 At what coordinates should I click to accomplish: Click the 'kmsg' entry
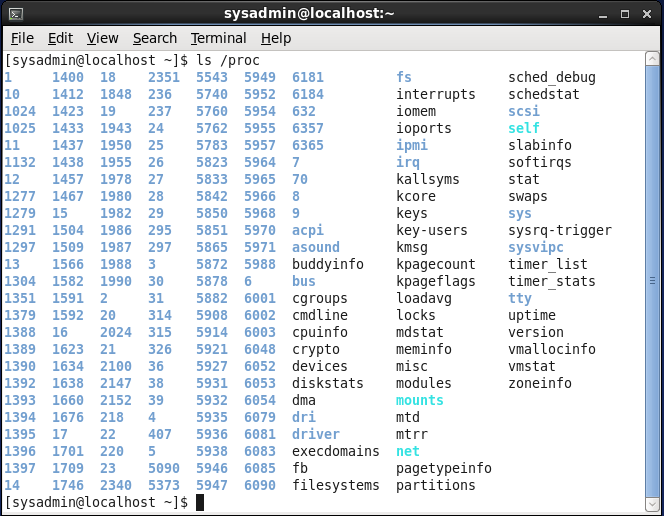pyautogui.click(x=412, y=248)
